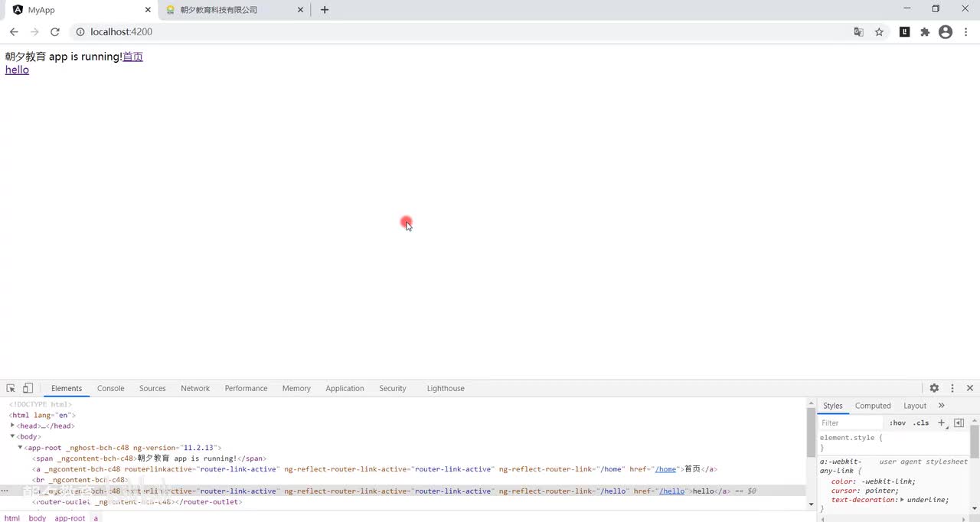
Task: Open the DevTools Performance panel
Action: [246, 388]
